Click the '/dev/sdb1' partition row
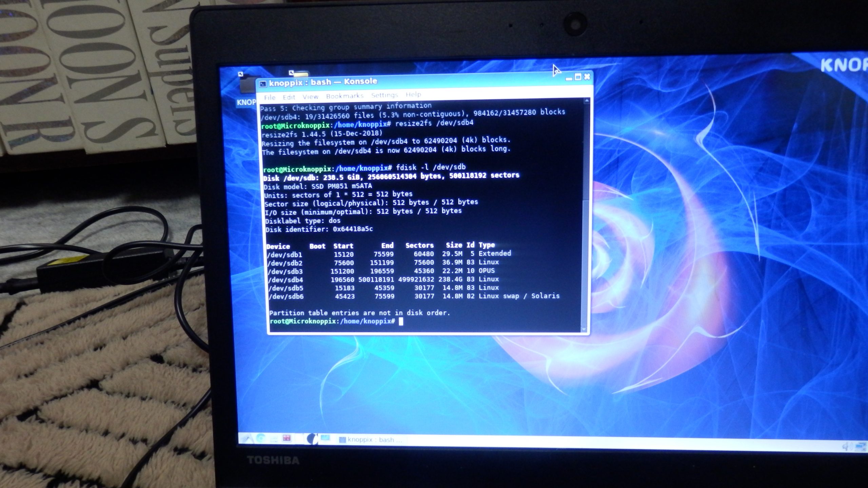The image size is (868, 488). pos(389,254)
